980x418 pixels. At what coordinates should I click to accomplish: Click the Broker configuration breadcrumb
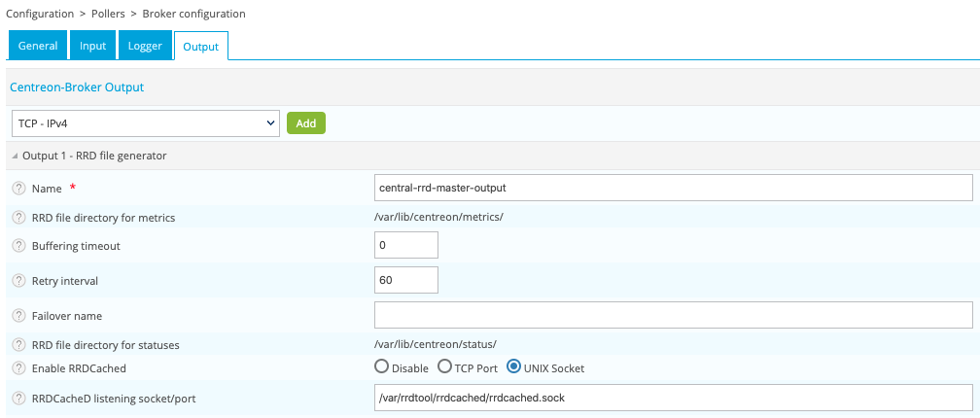point(193,13)
